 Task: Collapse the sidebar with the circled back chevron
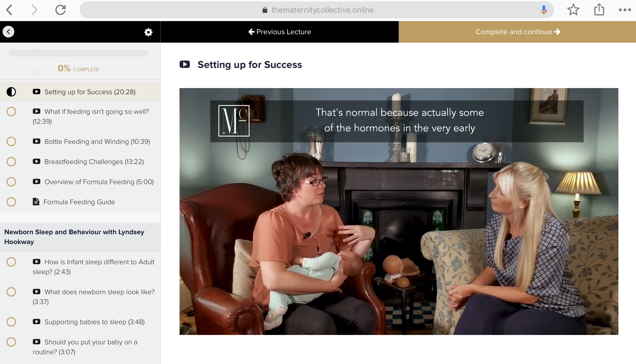[x=8, y=32]
